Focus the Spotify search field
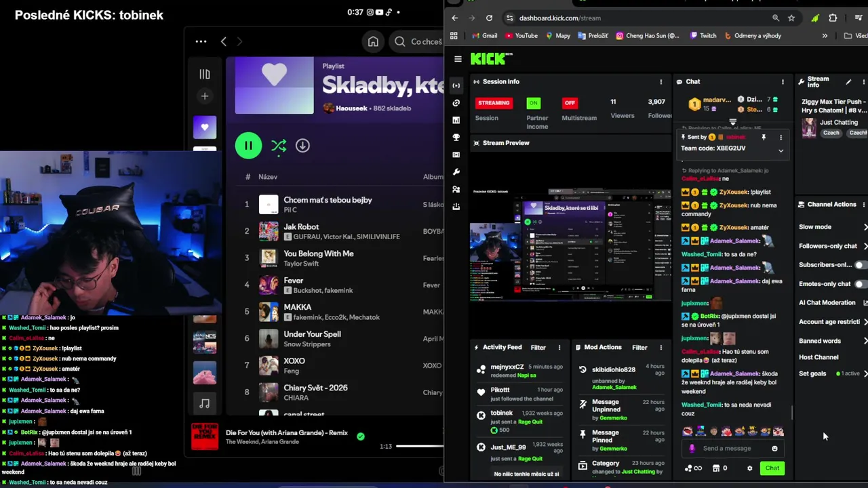Screen dimensions: 868x488 [x=418, y=41]
